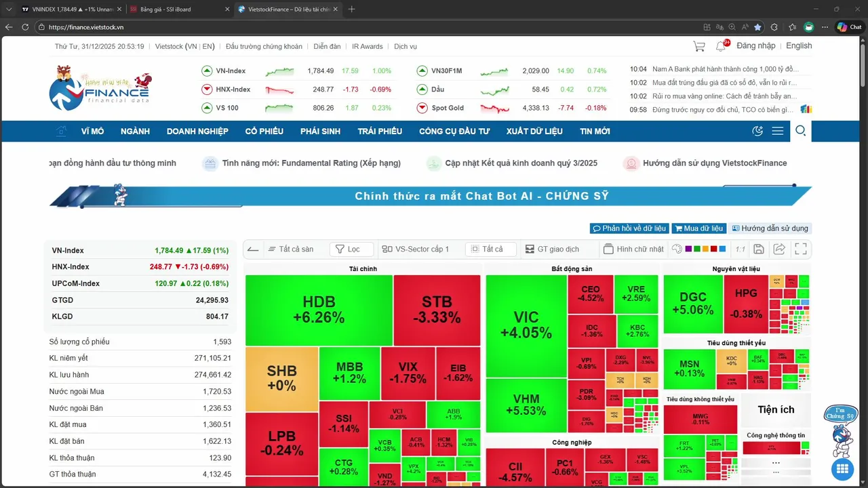Click Đăng nhập login link
Image resolution: width=868 pixels, height=488 pixels.
point(755,46)
